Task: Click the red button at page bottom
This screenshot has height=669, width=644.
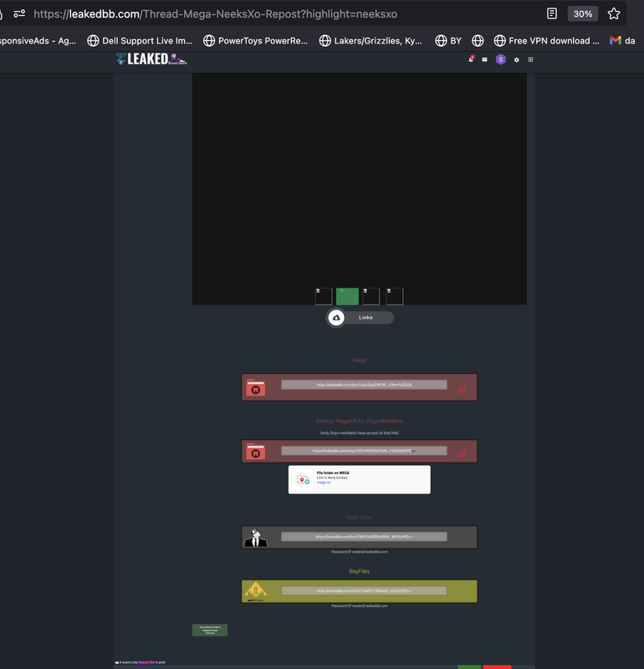Action: (497, 666)
